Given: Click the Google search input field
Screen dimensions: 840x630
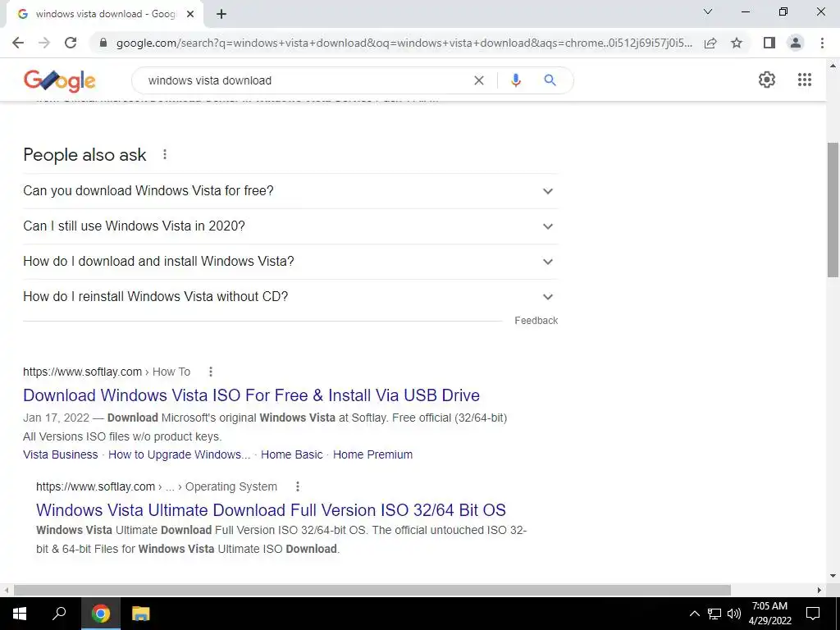Looking at the screenshot, I should (305, 80).
